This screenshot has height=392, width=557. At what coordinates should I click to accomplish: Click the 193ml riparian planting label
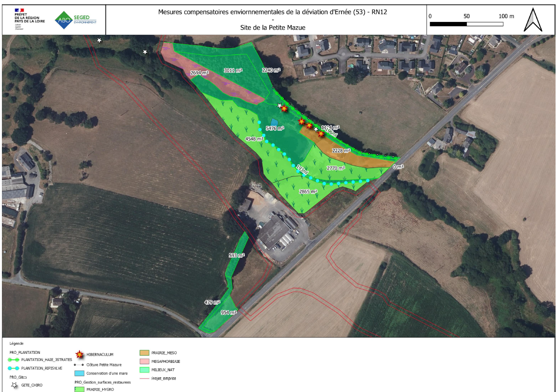pyautogui.click(x=302, y=169)
